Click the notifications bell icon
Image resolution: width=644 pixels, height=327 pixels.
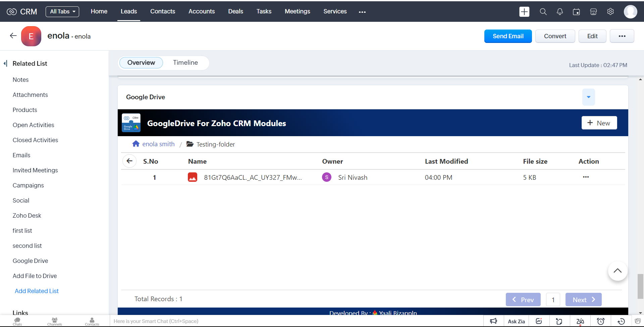pyautogui.click(x=560, y=12)
